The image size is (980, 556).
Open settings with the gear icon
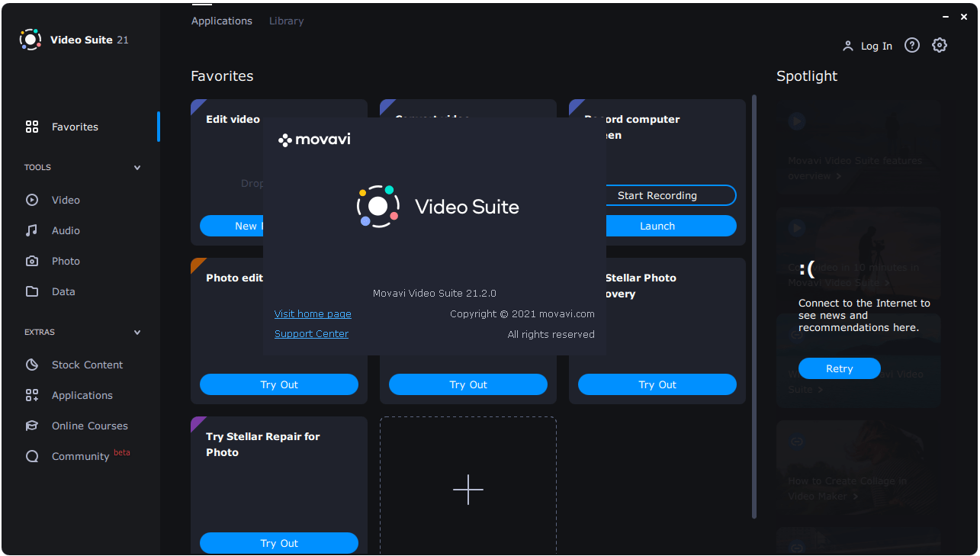940,46
